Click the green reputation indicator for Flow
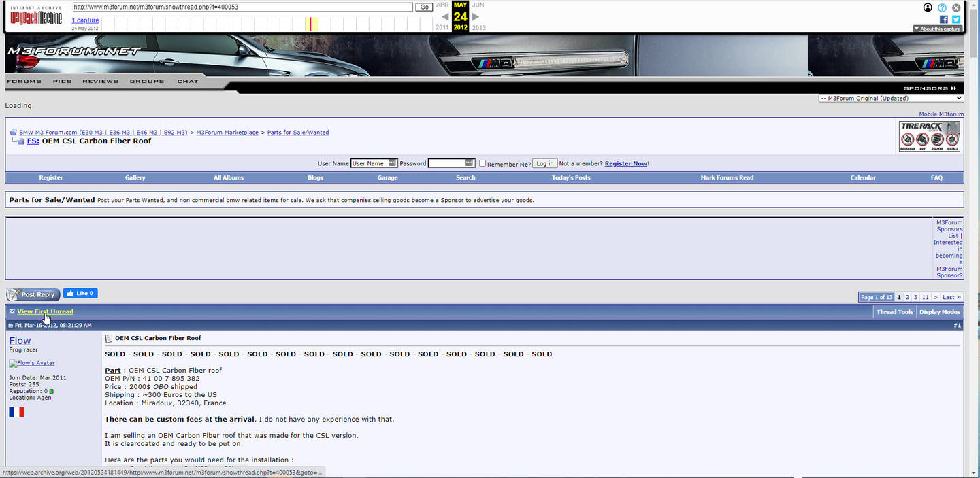The height and width of the screenshot is (478, 980). [x=51, y=391]
